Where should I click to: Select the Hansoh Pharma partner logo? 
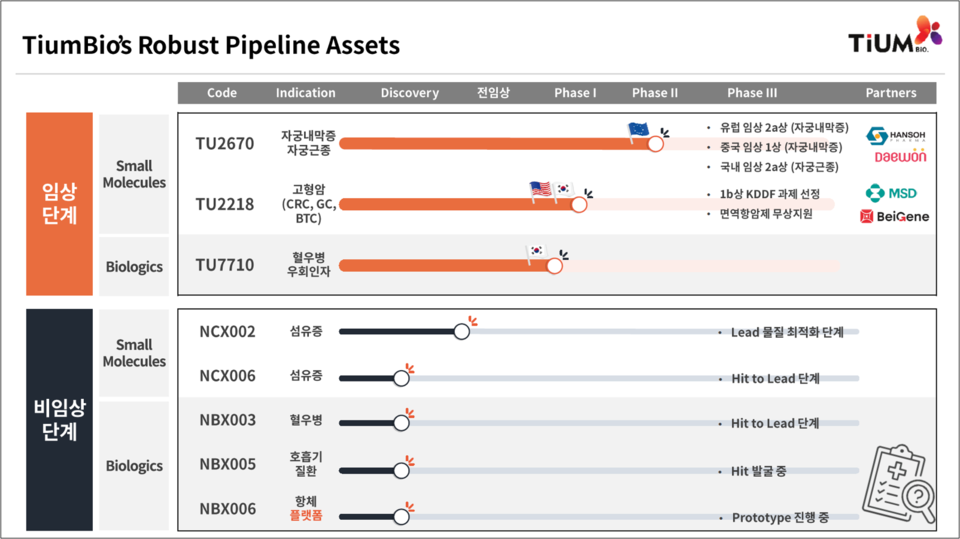897,136
